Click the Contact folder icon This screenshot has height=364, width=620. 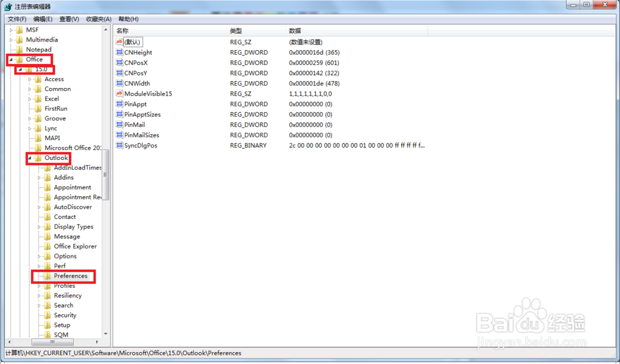tap(48, 217)
